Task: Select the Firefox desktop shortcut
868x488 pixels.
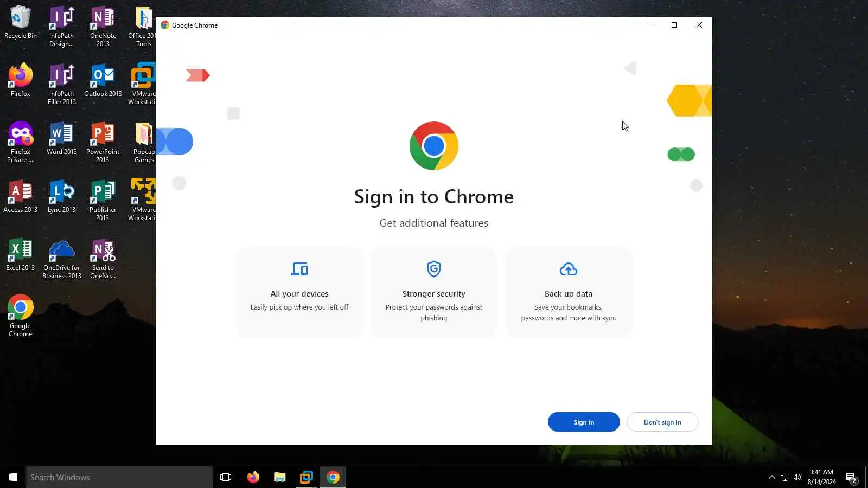Action: (20, 80)
